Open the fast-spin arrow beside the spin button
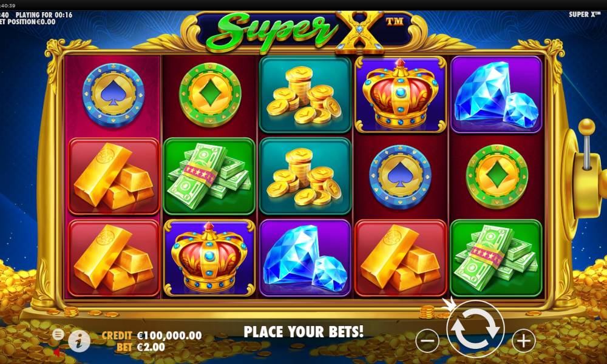607x364 pixels. tap(449, 305)
